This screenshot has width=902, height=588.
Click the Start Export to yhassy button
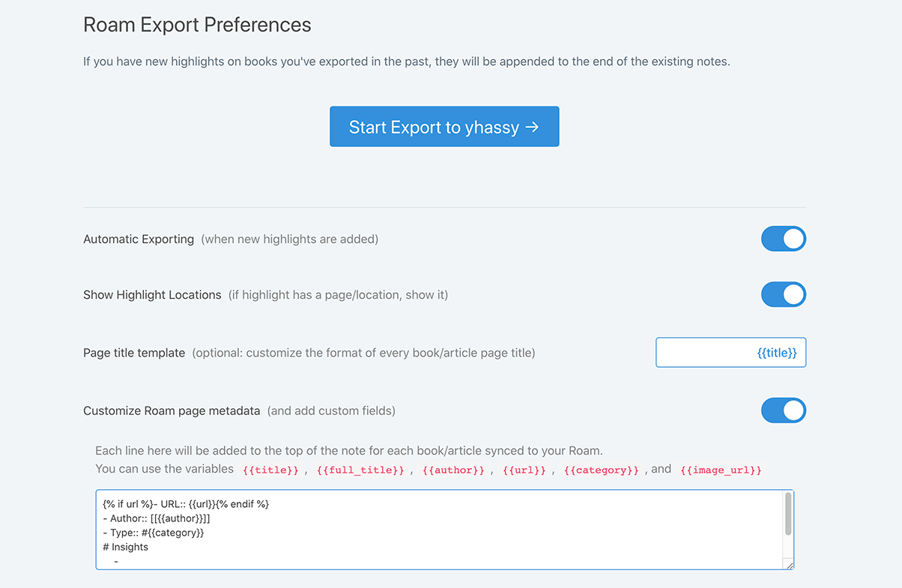444,127
